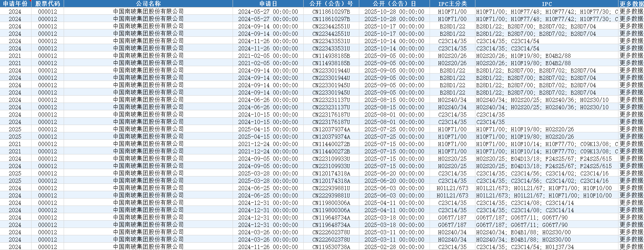
Task: Click the upper CN118610297B cell
Action: coord(331,11)
